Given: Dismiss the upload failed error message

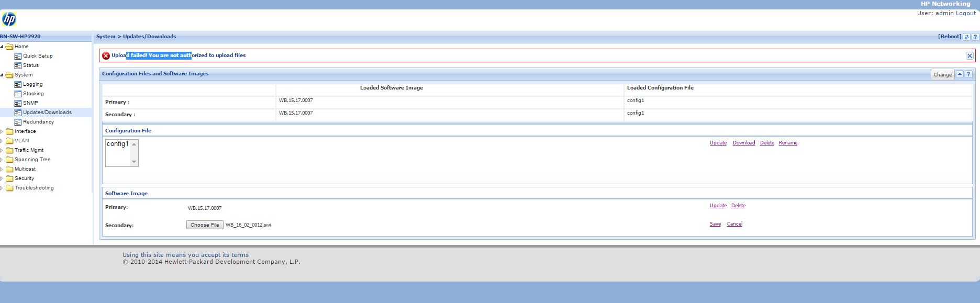Looking at the screenshot, I should [970, 55].
